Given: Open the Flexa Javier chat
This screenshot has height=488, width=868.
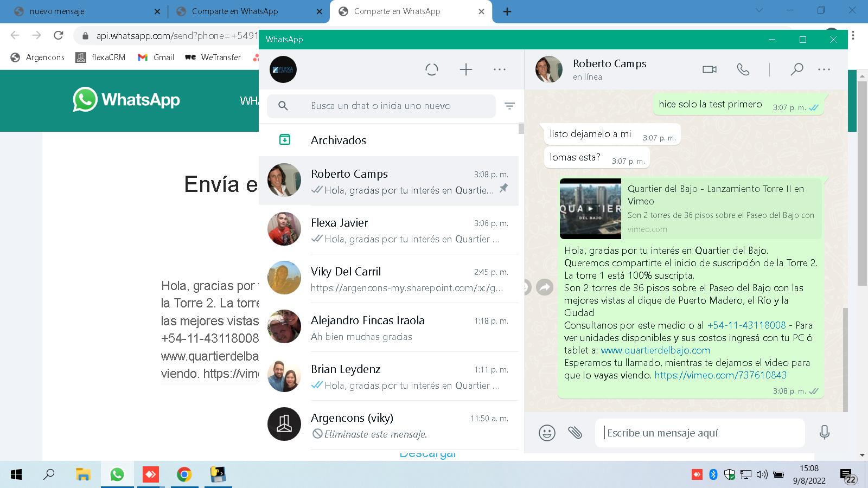Looking at the screenshot, I should pos(388,230).
